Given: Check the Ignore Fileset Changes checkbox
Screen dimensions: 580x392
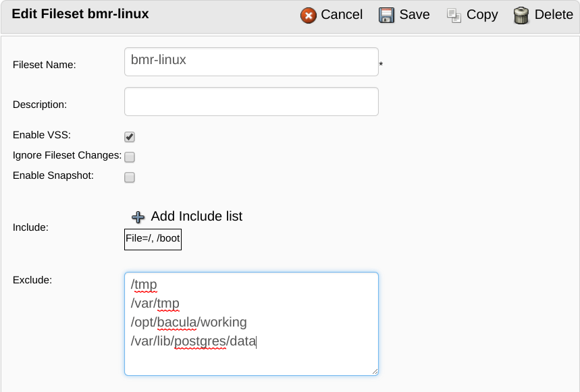Looking at the screenshot, I should click(x=130, y=157).
